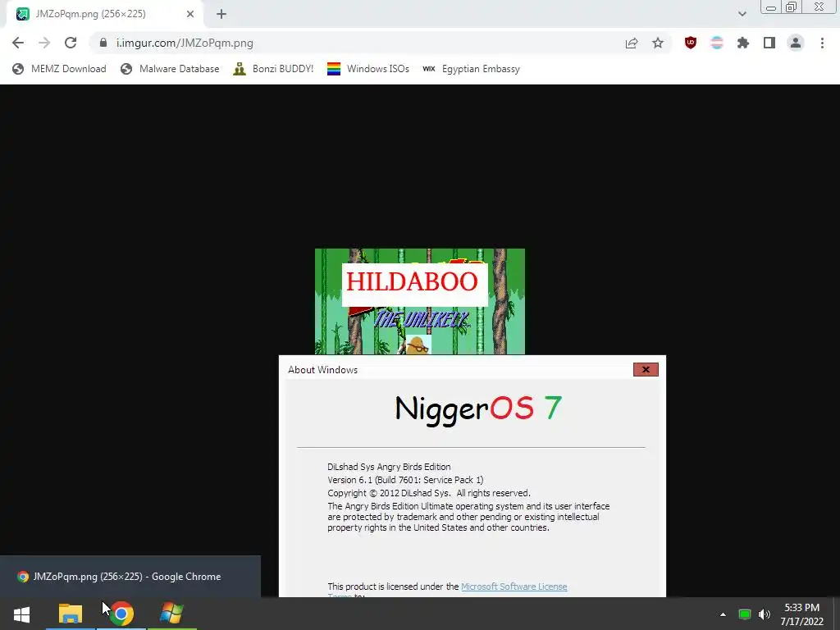Image resolution: width=840 pixels, height=630 pixels.
Task: Go back to the previous page
Action: pyautogui.click(x=18, y=43)
